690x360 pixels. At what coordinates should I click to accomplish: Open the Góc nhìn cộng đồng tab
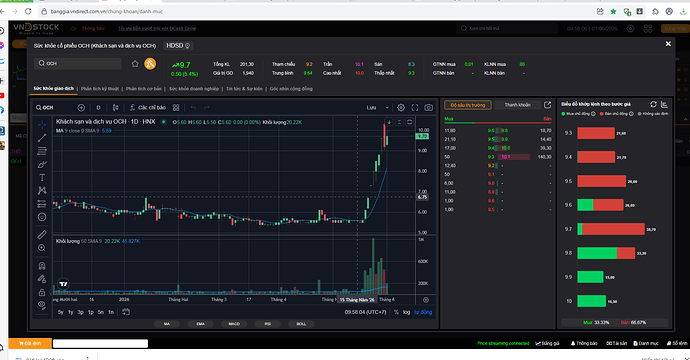tap(291, 88)
